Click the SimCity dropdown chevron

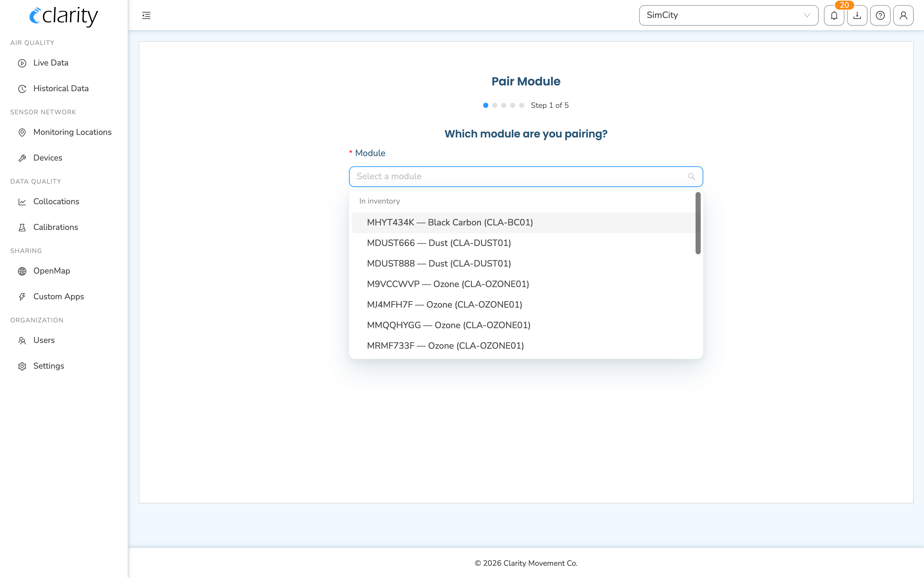click(807, 15)
